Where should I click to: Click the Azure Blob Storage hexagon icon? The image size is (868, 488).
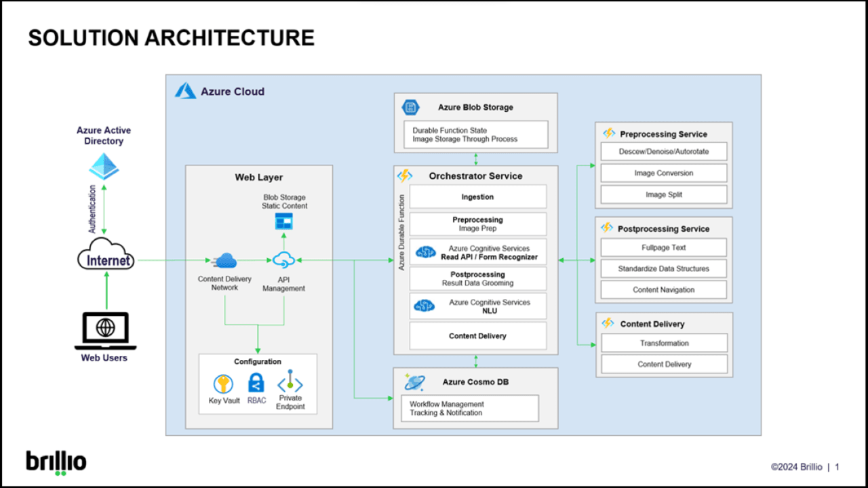pos(410,107)
